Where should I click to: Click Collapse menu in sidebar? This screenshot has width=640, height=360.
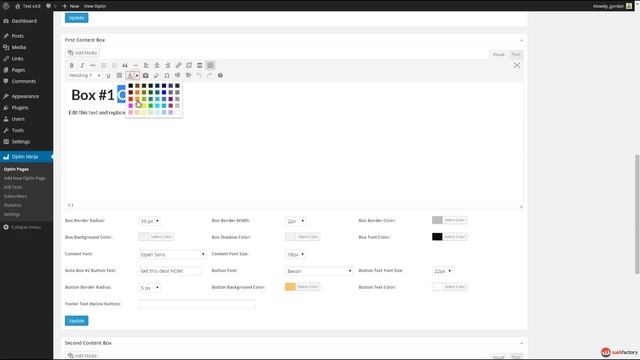coord(22,227)
